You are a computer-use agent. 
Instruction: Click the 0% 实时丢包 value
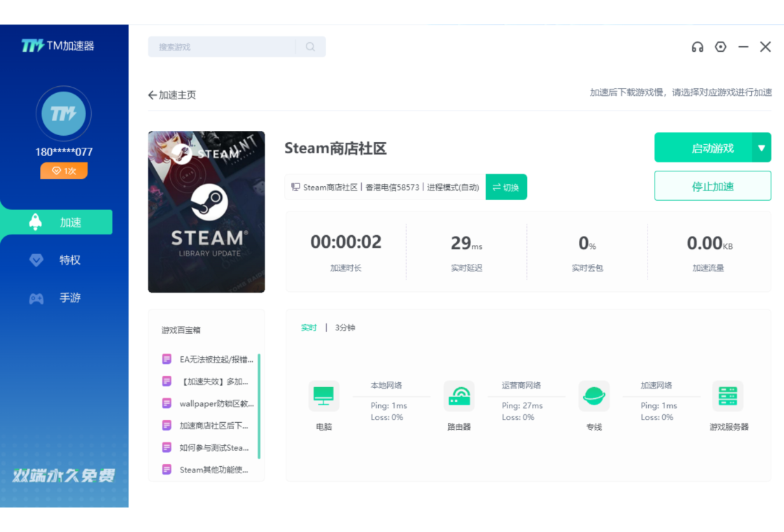click(587, 243)
